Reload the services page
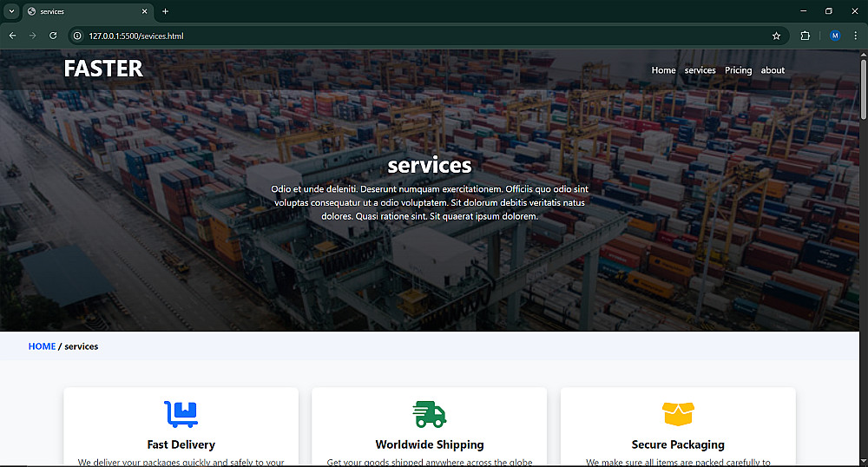Viewport: 868px width, 467px height. [x=53, y=36]
